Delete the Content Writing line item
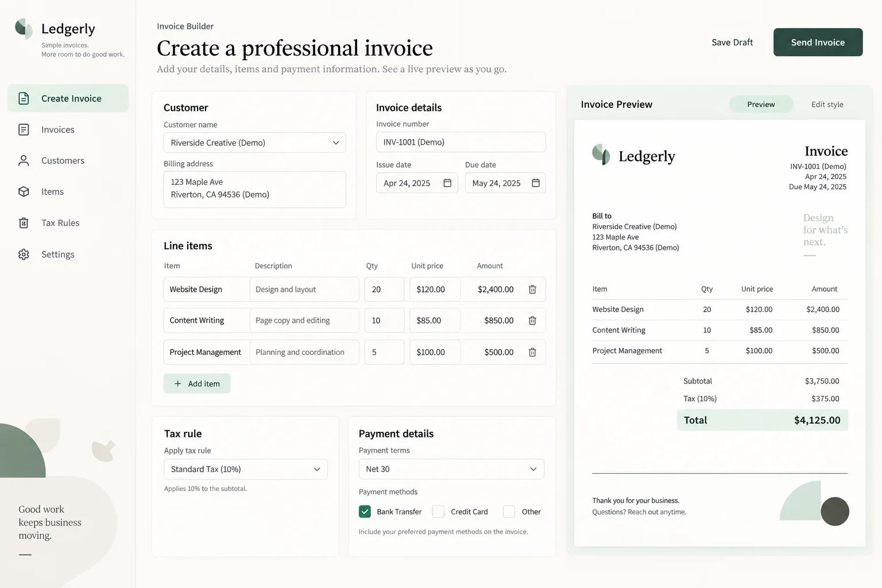 tap(532, 320)
